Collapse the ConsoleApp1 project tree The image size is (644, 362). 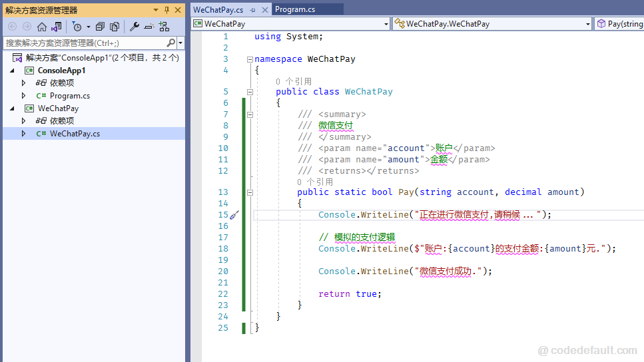[13, 71]
